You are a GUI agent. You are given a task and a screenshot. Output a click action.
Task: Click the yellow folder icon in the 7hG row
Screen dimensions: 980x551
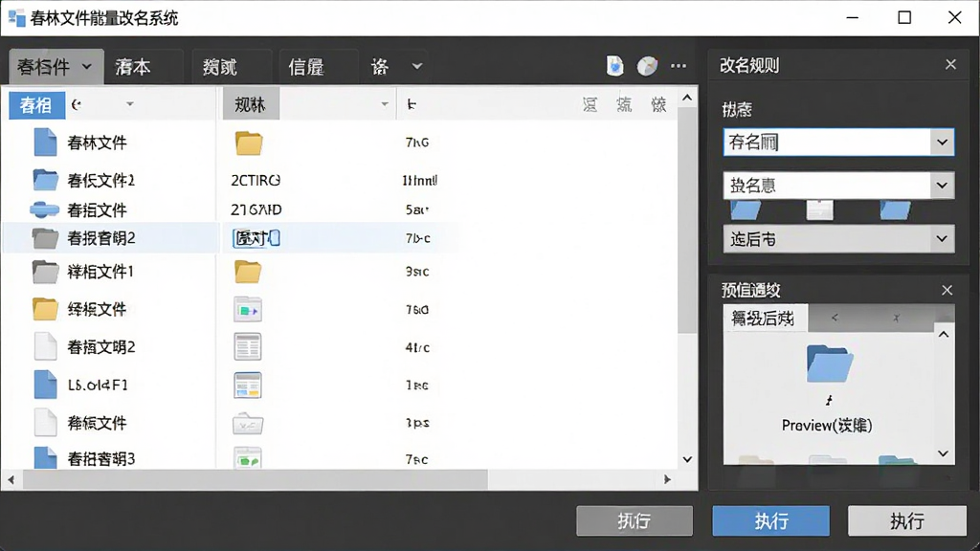point(249,143)
